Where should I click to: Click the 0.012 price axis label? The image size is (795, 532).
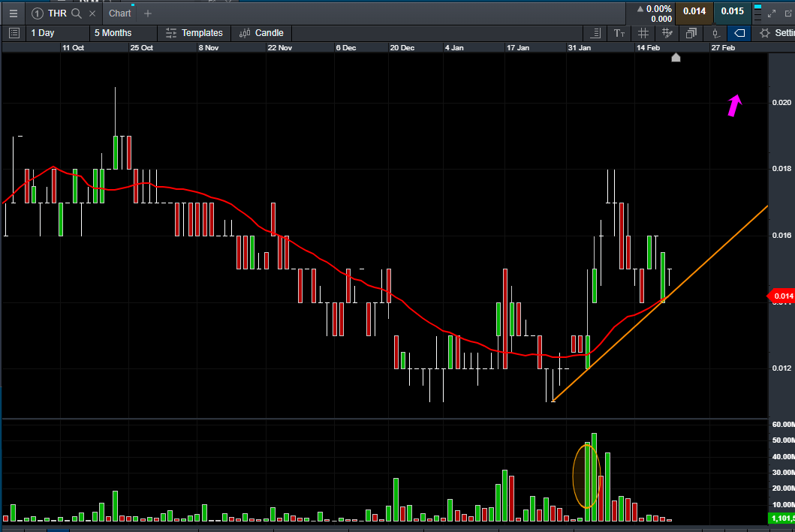(781, 368)
